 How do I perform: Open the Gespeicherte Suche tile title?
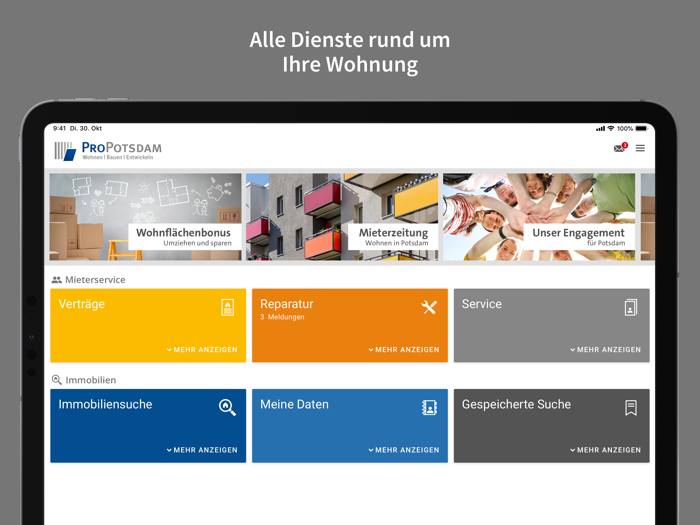(516, 404)
